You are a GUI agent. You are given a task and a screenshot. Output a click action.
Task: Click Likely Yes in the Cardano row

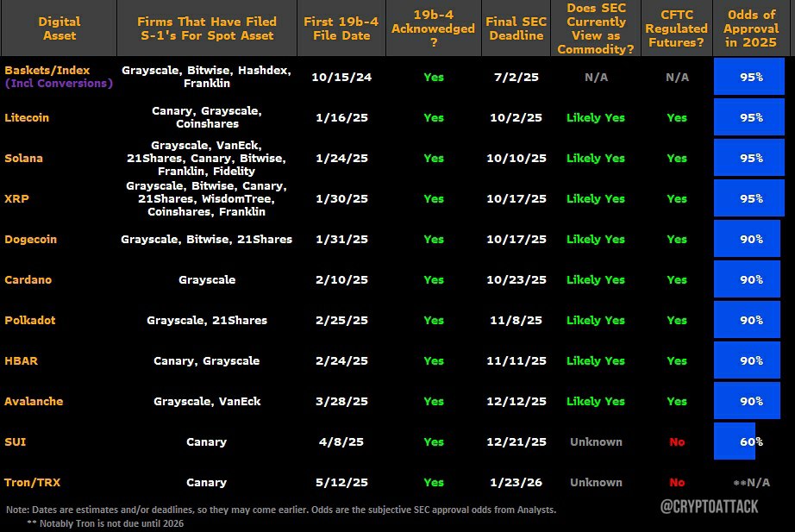pos(596,280)
